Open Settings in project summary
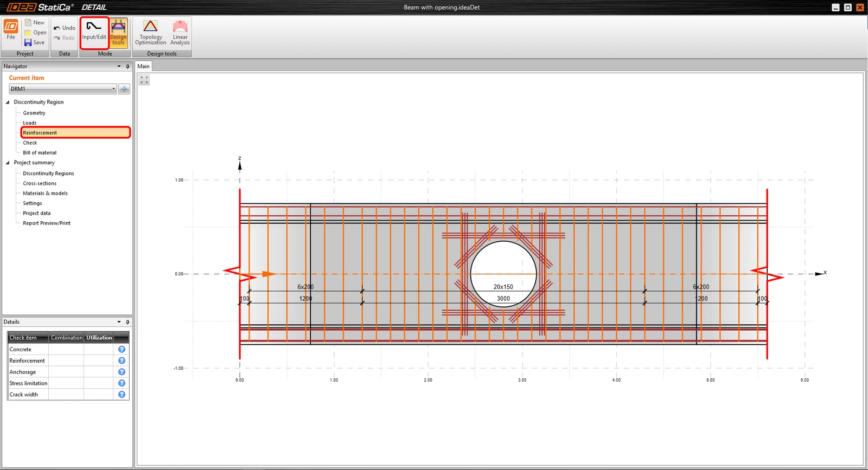Viewport: 868px width, 470px height. (33, 203)
